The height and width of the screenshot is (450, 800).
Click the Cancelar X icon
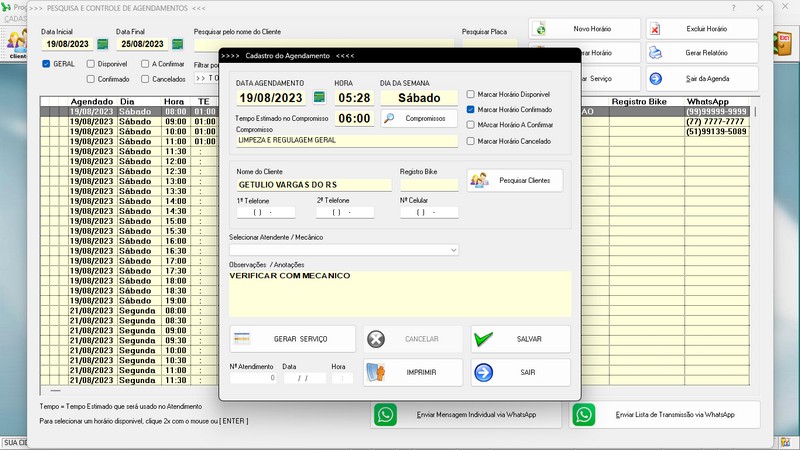coord(376,339)
